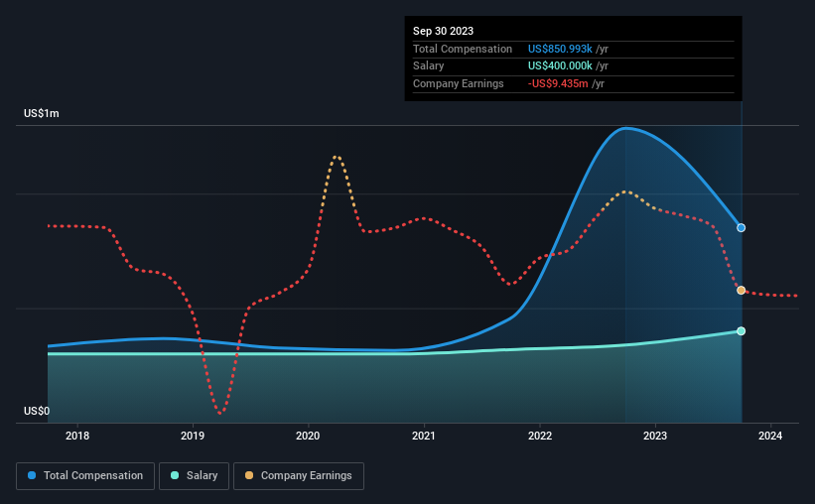
Task: Click the orange Company Earnings legend dot
Action: point(249,475)
